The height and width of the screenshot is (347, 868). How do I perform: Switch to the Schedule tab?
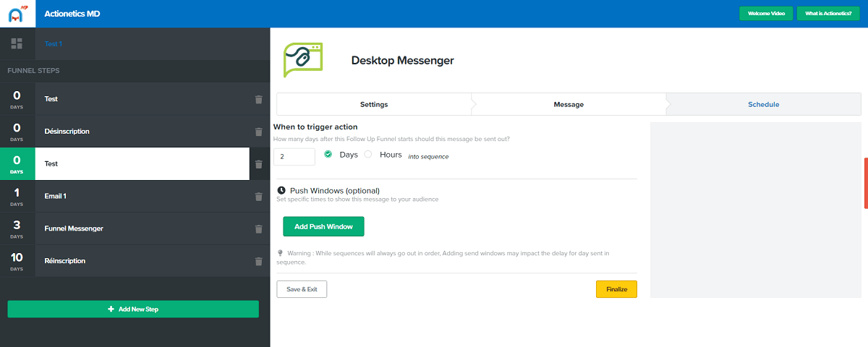(x=764, y=104)
